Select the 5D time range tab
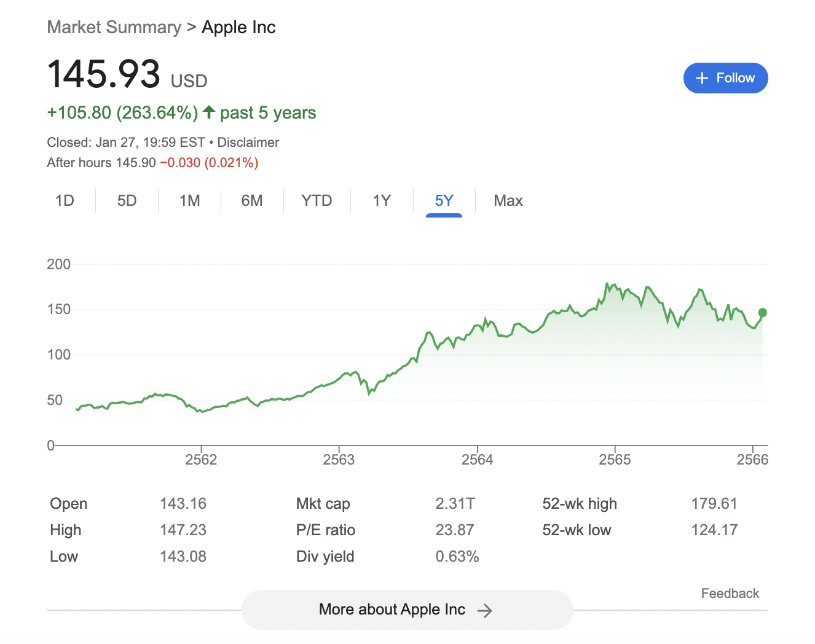 127,201
